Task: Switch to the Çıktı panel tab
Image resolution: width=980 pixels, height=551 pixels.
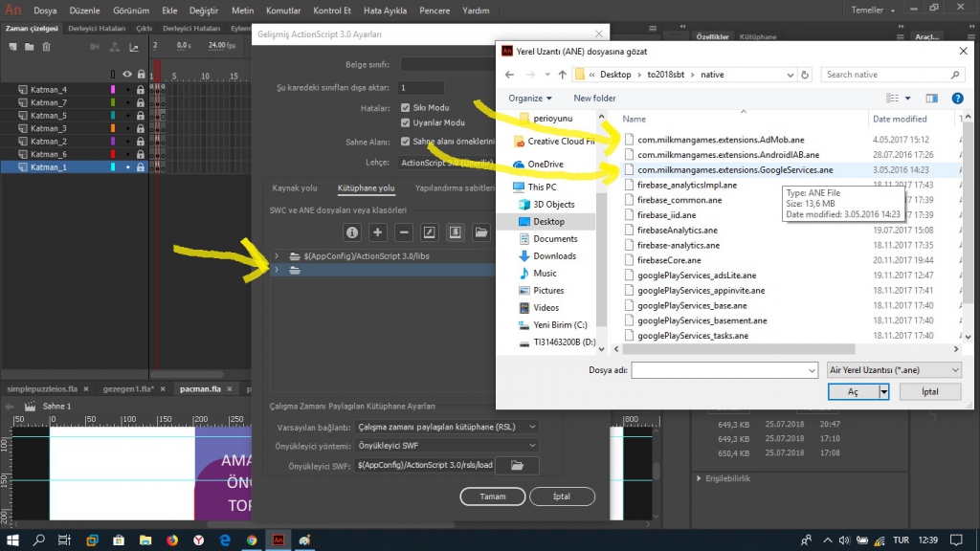Action: click(x=145, y=28)
